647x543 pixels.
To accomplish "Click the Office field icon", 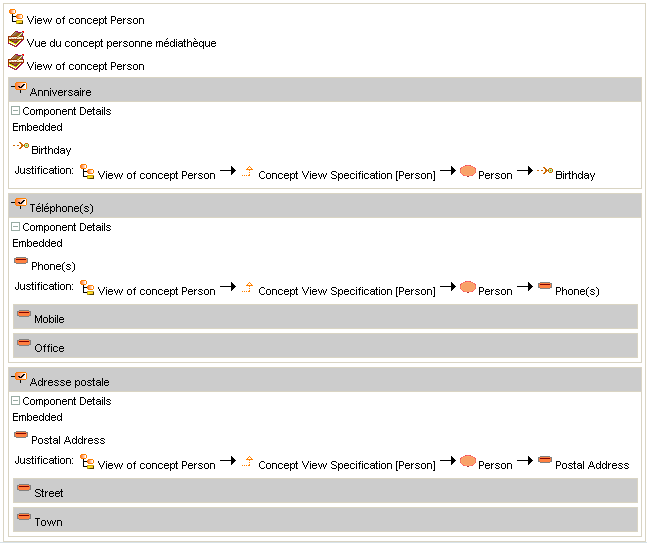I will pos(24,344).
